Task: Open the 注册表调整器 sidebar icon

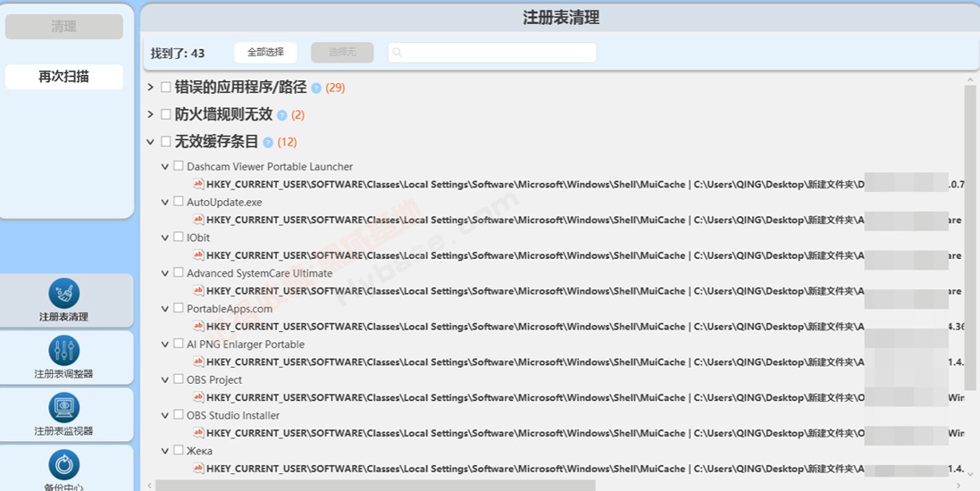Action: click(63, 351)
